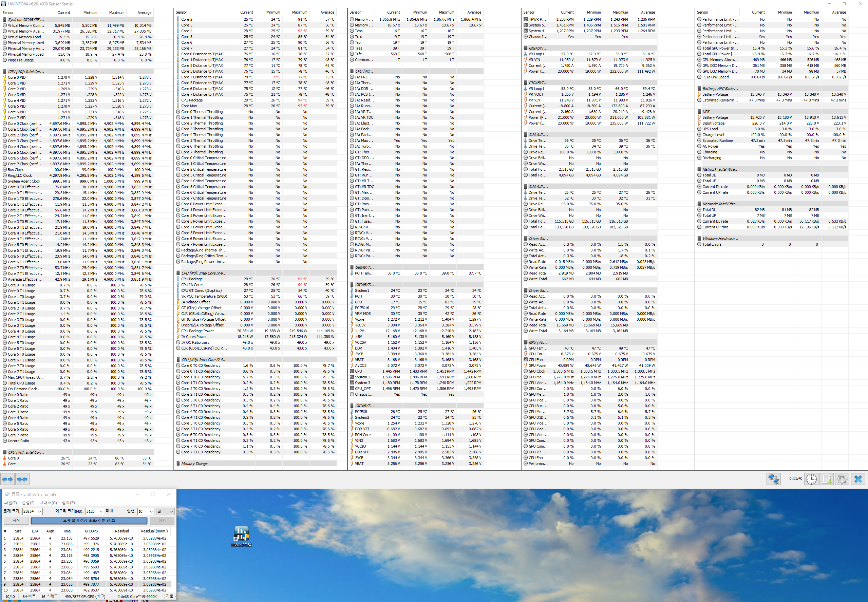Click the expand-columns arrows icon in HWiNFO

(7, 479)
